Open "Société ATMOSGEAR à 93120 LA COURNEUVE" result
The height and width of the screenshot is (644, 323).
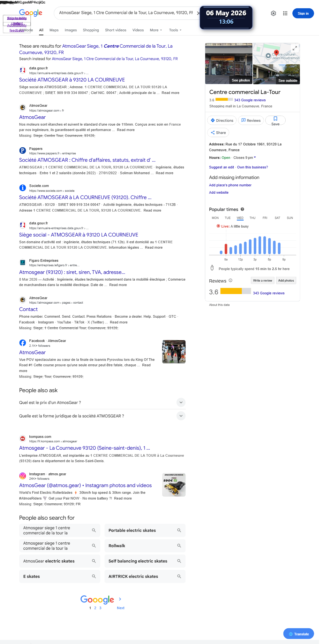coord(72,80)
